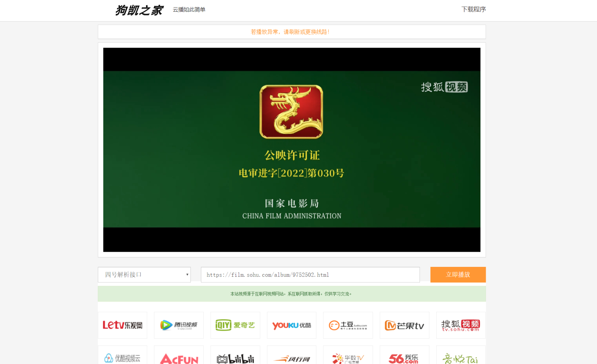The height and width of the screenshot is (364, 597).
Task: Click the 若播放异常，请刷新或更换线路 notice
Action: 290,32
